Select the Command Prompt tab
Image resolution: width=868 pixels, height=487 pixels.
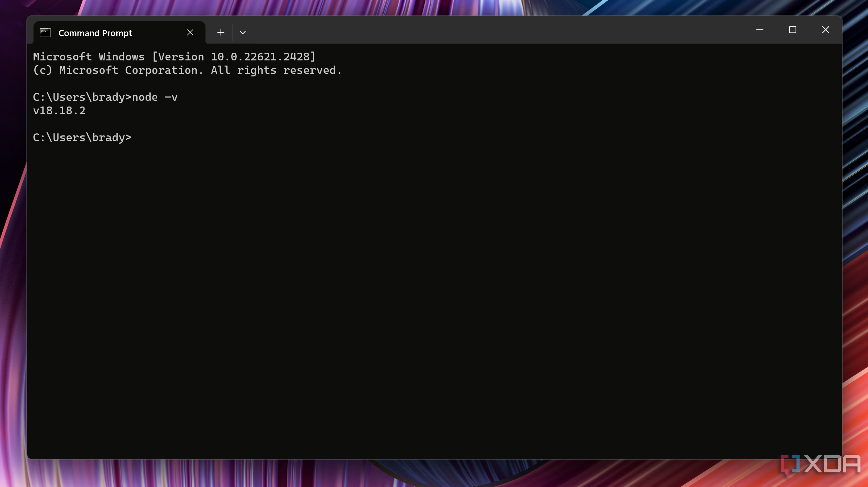[x=119, y=33]
